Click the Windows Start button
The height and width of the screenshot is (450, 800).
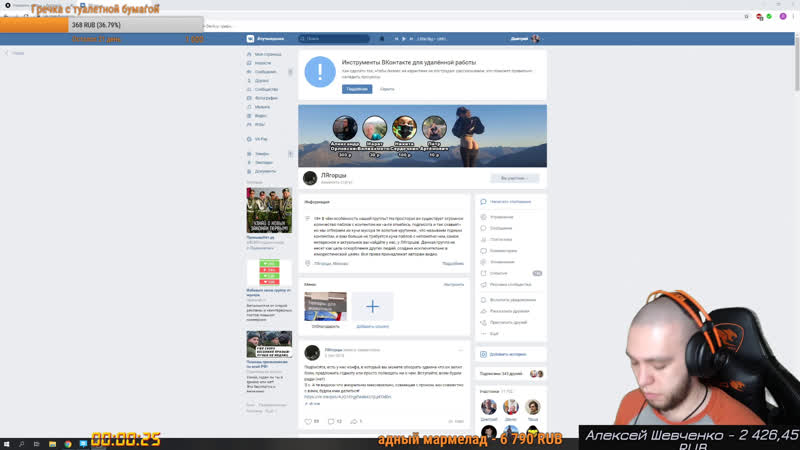click(x=7, y=443)
